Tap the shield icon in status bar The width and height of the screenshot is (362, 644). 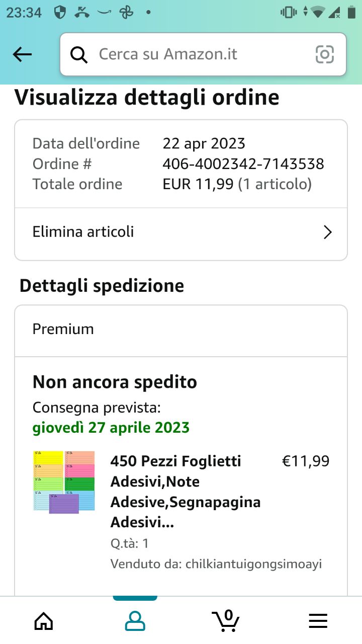[60, 13]
